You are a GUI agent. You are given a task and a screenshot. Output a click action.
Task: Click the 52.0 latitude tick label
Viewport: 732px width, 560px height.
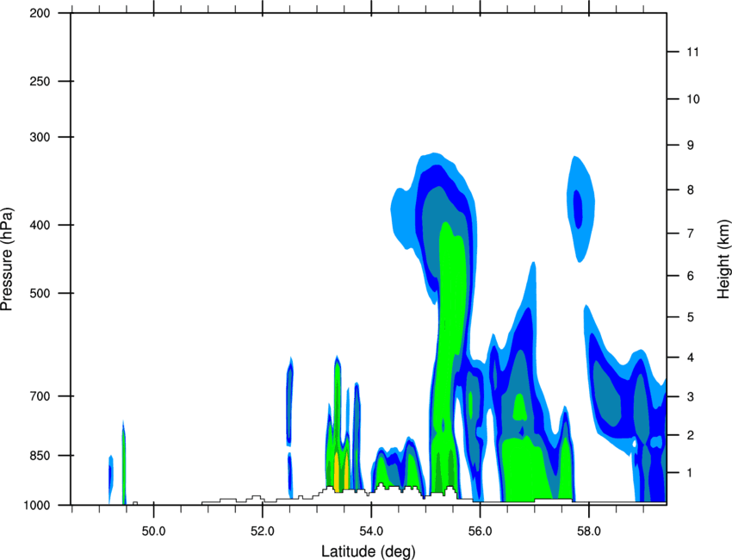pyautogui.click(x=263, y=532)
